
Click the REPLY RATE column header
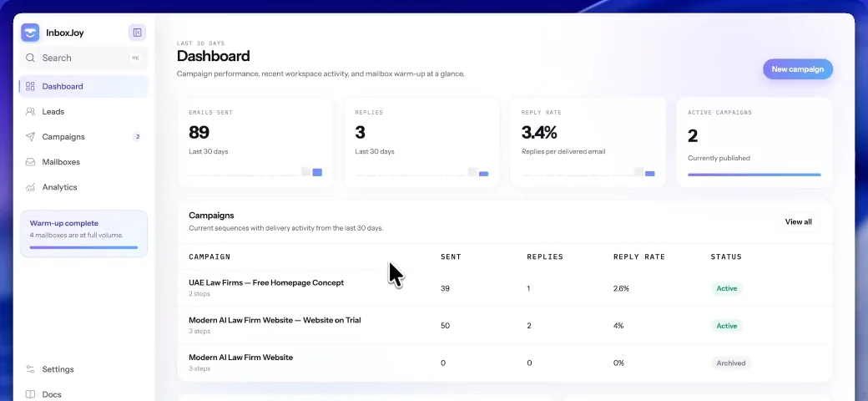pyautogui.click(x=638, y=256)
